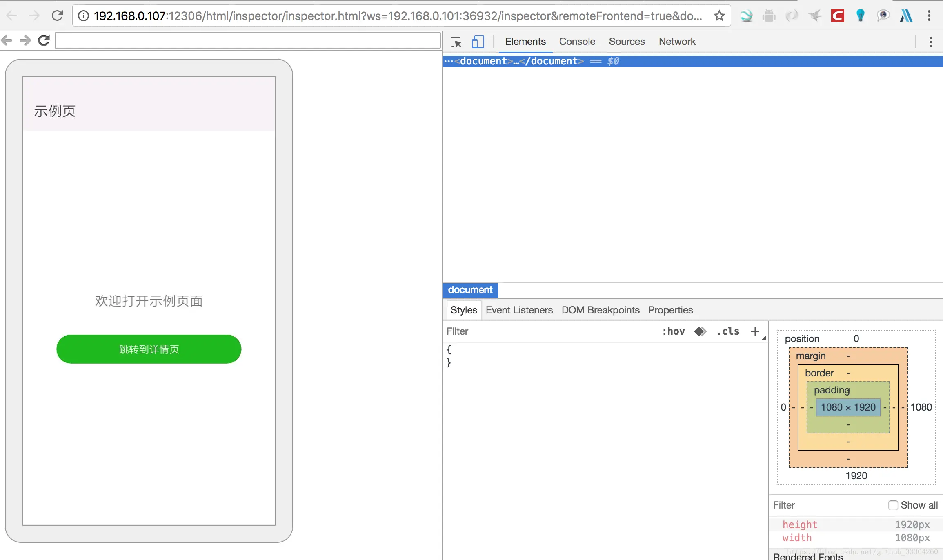Bookmark page with the star icon
Screen dimensions: 943x560
tap(719, 16)
